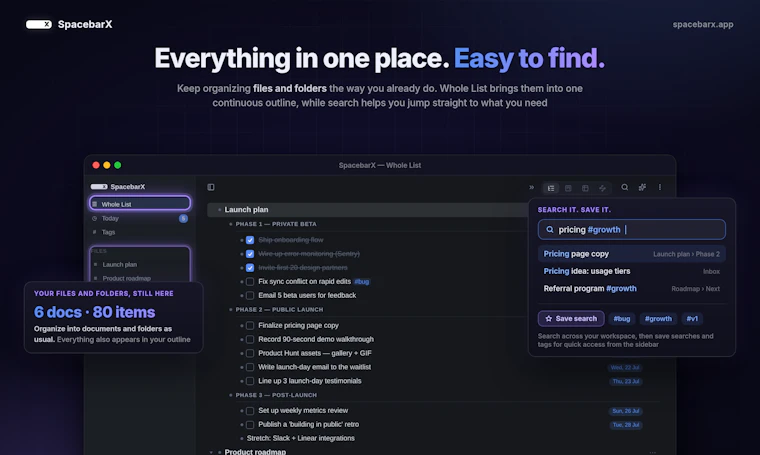Expand the Product roadmap arrow

[x=211, y=452]
